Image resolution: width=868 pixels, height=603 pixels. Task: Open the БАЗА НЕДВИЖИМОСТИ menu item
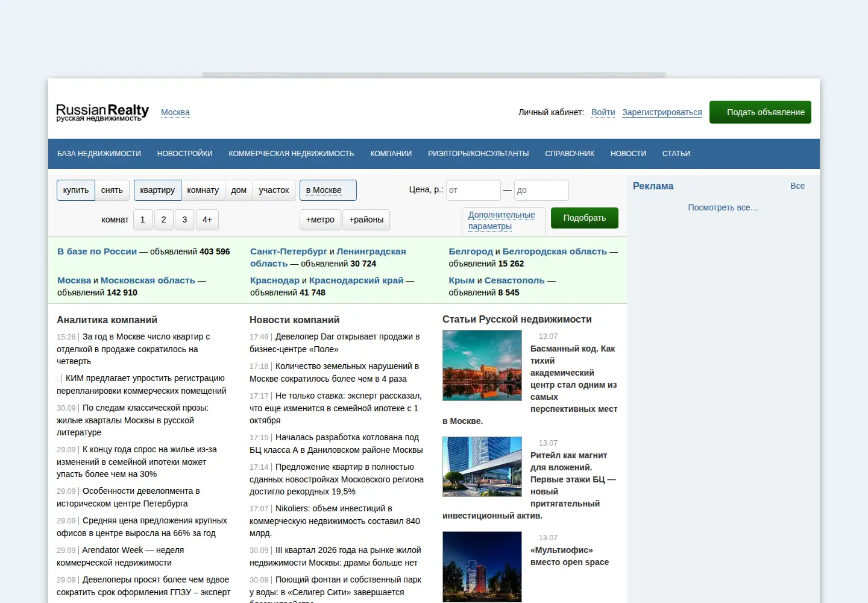tap(99, 154)
